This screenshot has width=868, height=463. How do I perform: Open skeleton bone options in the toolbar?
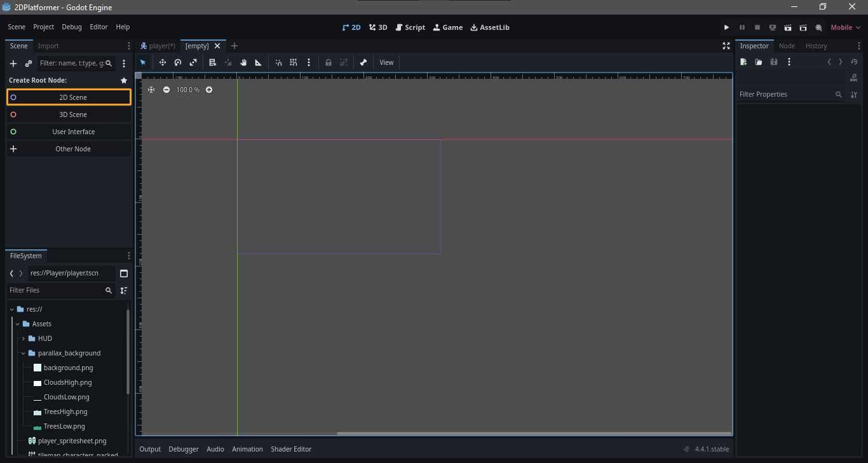pyautogui.click(x=363, y=62)
